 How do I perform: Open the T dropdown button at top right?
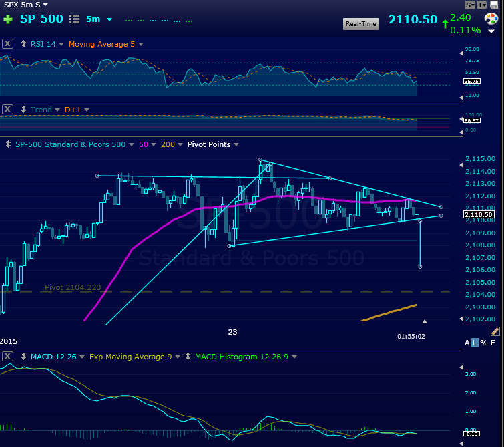[x=481, y=5]
